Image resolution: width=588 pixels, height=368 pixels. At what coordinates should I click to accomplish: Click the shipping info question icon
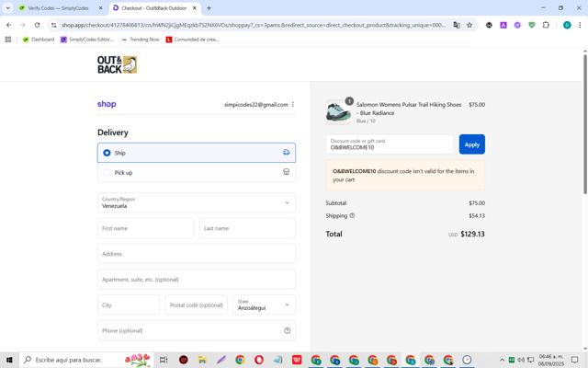352,215
